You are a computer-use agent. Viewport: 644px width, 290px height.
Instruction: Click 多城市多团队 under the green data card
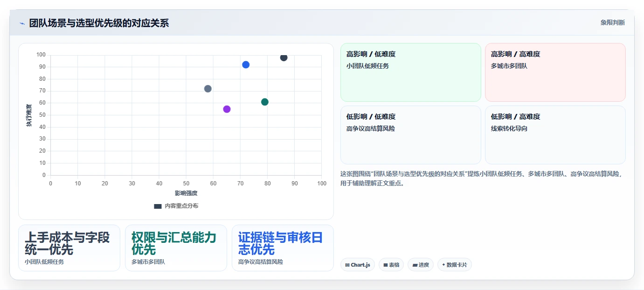point(148,262)
